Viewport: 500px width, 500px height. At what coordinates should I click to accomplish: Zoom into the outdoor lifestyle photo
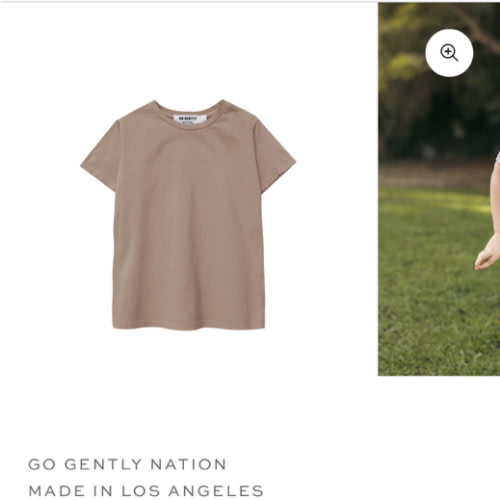(x=449, y=53)
